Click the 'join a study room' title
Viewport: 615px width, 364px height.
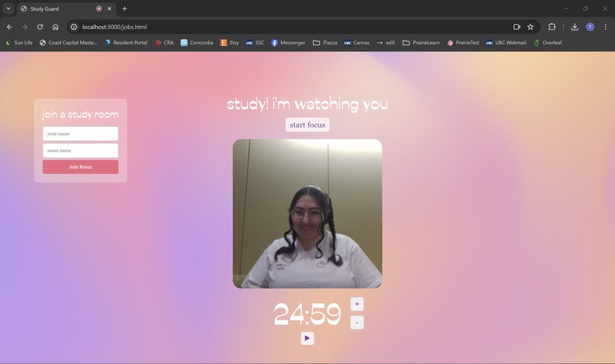coord(80,114)
